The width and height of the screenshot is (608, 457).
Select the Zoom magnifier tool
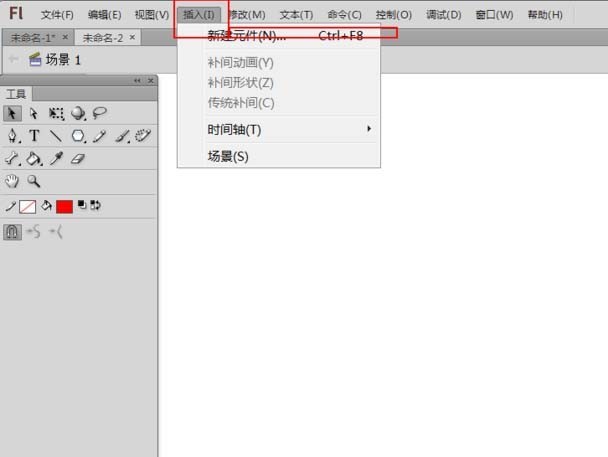click(x=34, y=181)
